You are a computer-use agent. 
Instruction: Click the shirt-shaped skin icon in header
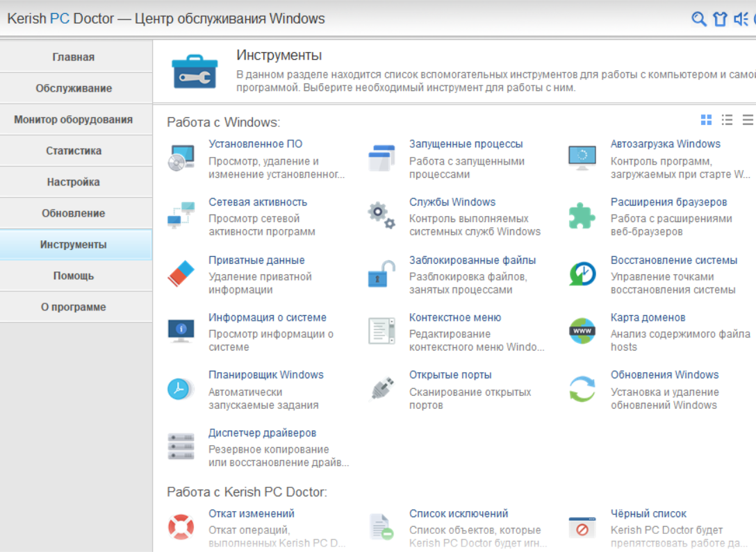(x=720, y=19)
